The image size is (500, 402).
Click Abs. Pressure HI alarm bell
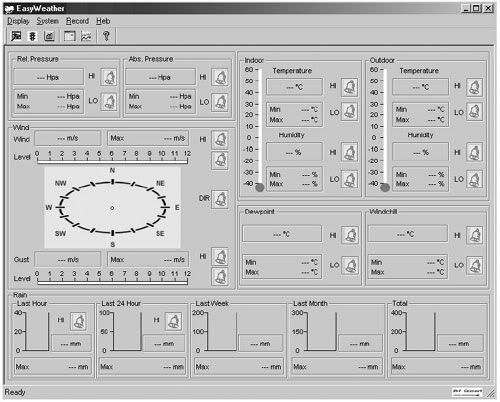point(220,77)
